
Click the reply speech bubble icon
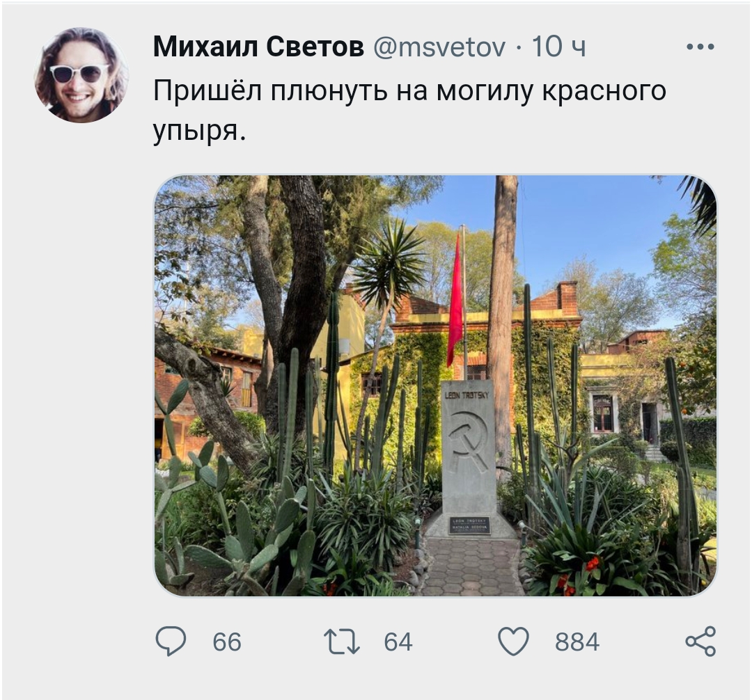point(171,641)
